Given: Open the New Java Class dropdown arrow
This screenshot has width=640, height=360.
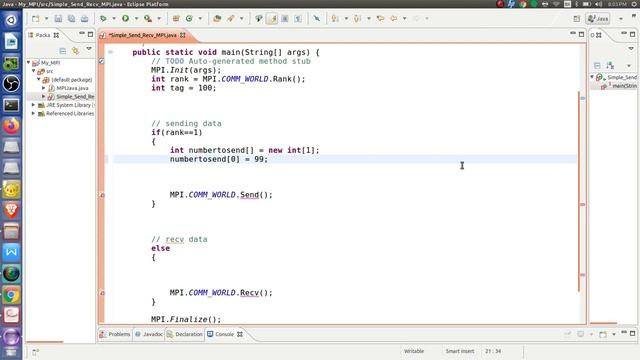Looking at the screenshot, I should point(200,18).
